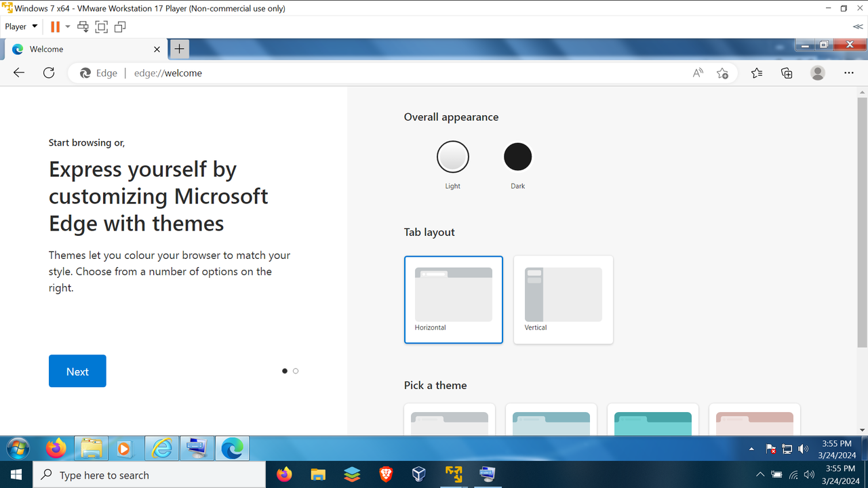
Task: Show hidden icons in host tray
Action: tap(760, 474)
